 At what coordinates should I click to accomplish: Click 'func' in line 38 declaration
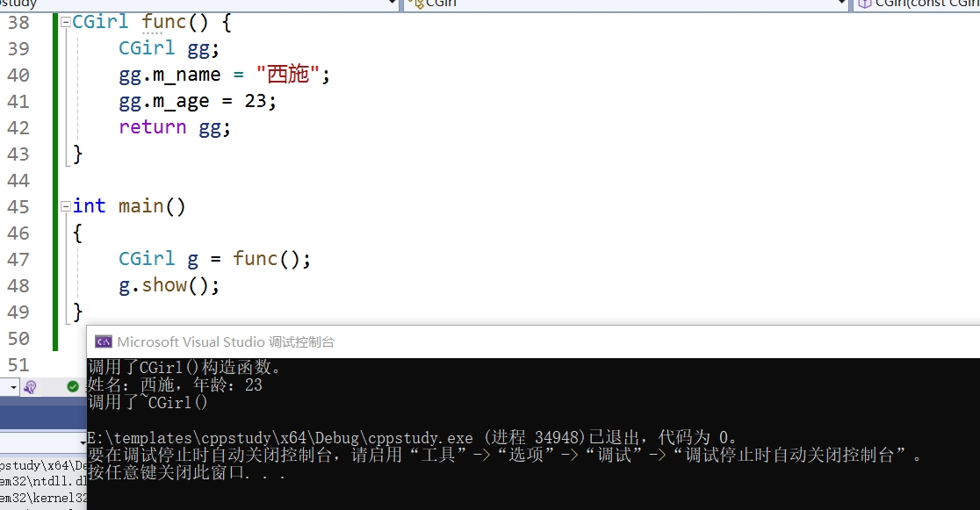tap(163, 23)
